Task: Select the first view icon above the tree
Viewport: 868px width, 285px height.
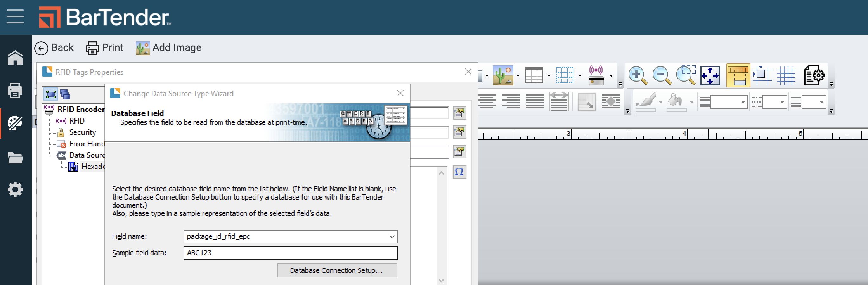Action: pos(51,94)
